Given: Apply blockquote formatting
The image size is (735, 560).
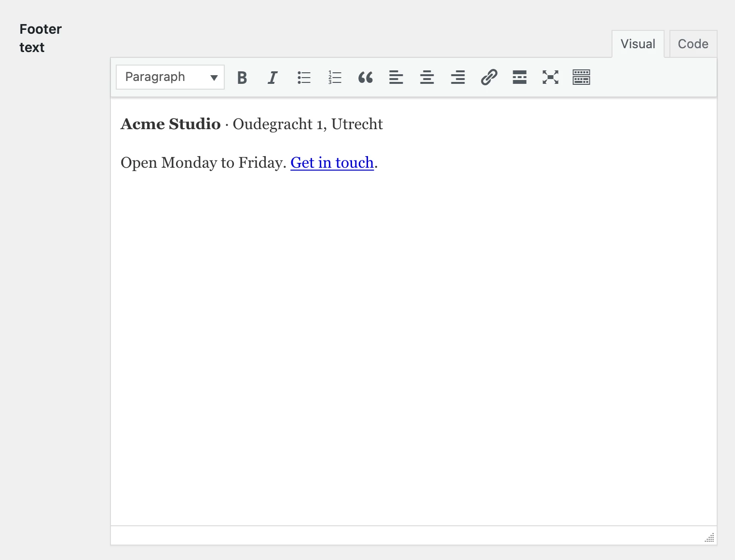Looking at the screenshot, I should point(366,77).
